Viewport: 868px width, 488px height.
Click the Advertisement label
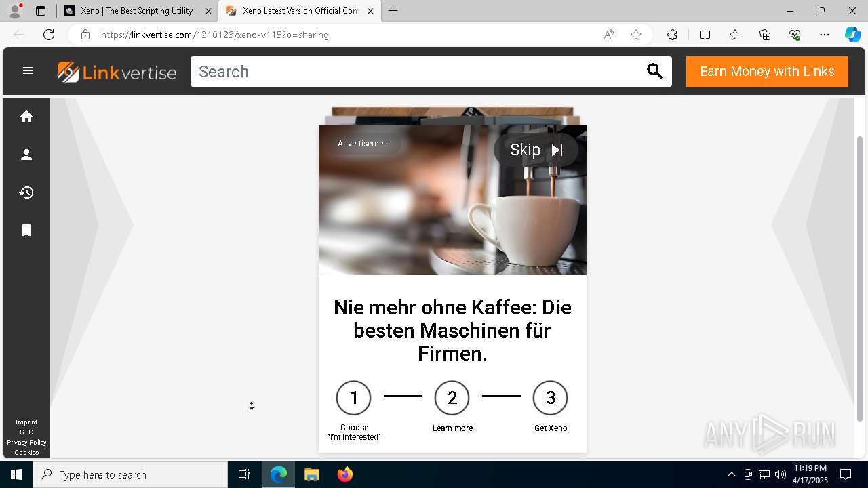click(x=364, y=144)
